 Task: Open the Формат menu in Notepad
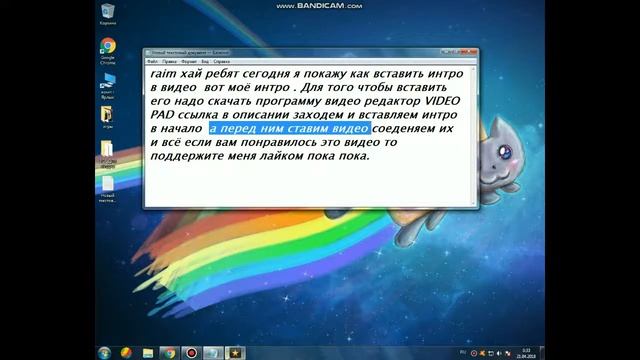[189, 62]
